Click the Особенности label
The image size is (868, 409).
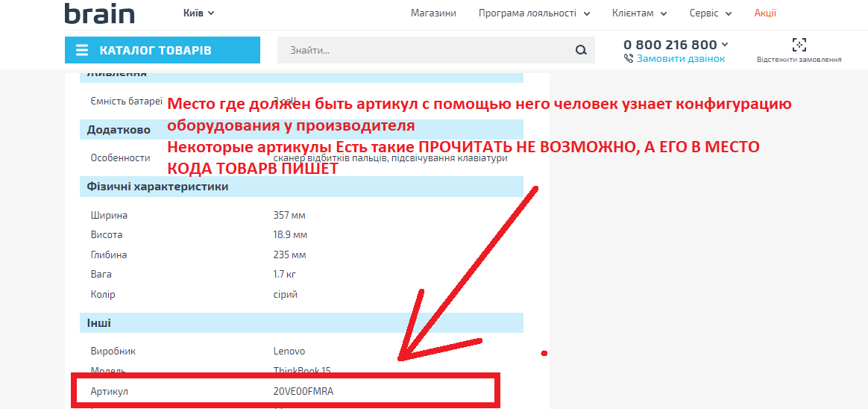(x=120, y=158)
